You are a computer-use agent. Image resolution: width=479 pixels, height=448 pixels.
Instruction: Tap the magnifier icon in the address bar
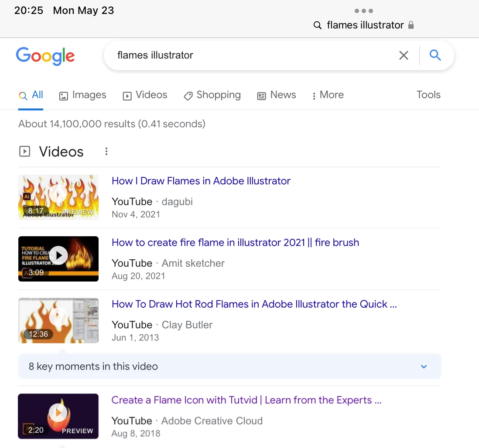pyautogui.click(x=318, y=25)
